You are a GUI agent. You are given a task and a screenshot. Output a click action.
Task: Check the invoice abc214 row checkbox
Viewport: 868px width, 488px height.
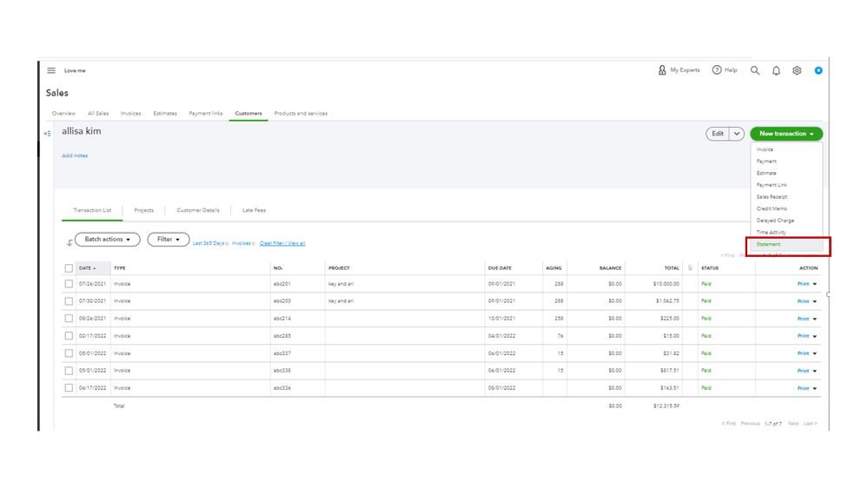[69, 318]
